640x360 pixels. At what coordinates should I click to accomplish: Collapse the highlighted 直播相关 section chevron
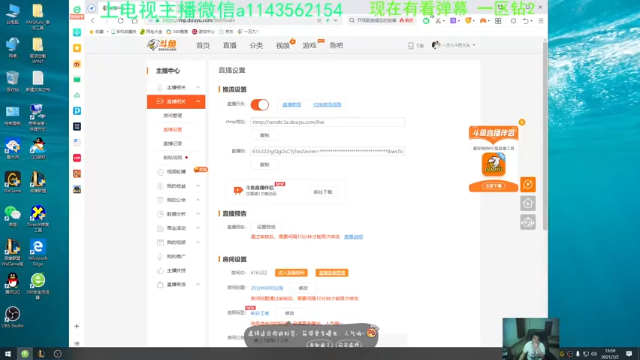[198, 101]
